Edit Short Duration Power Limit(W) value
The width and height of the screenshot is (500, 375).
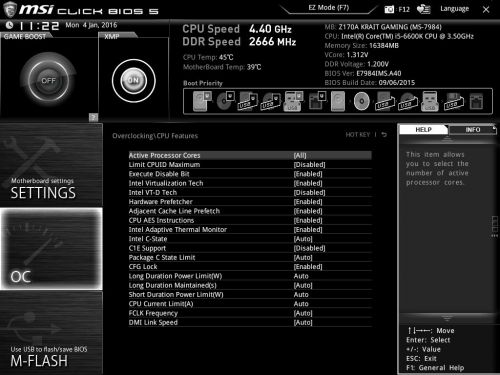(x=250, y=295)
